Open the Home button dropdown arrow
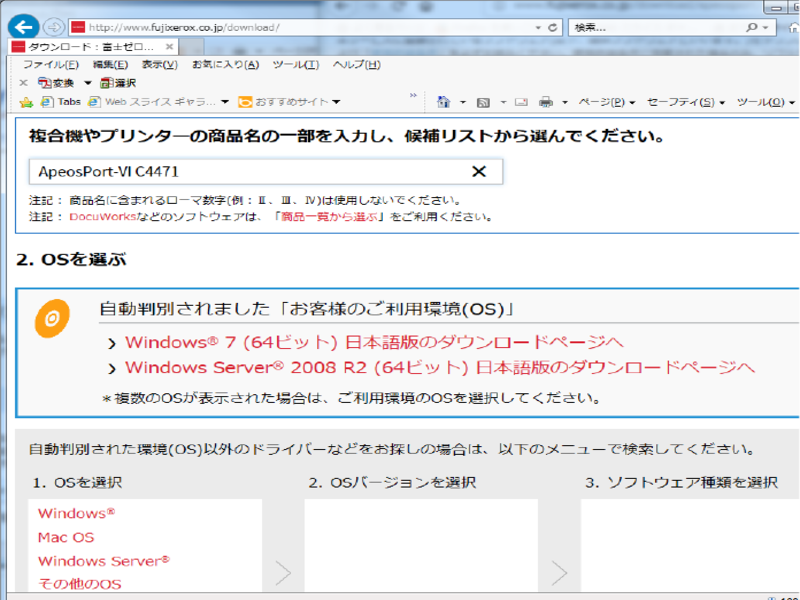Screen dimensions: 800x600 point(463,103)
